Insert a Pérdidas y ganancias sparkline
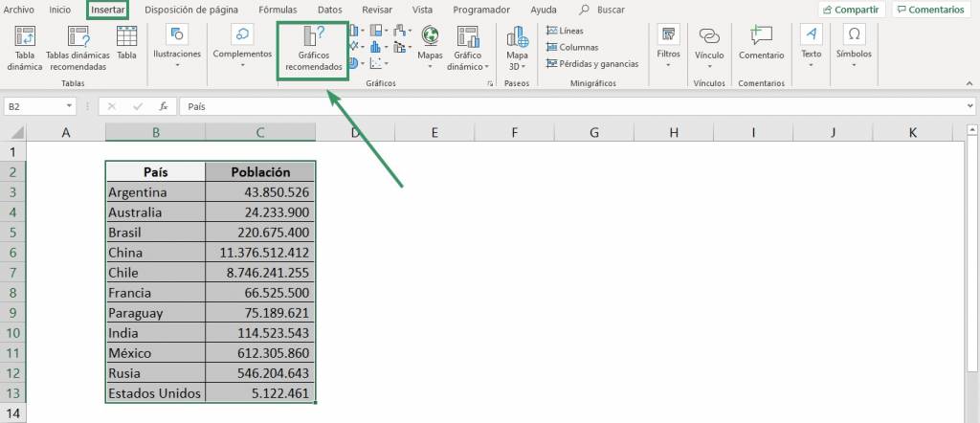980x423 pixels. coord(592,64)
